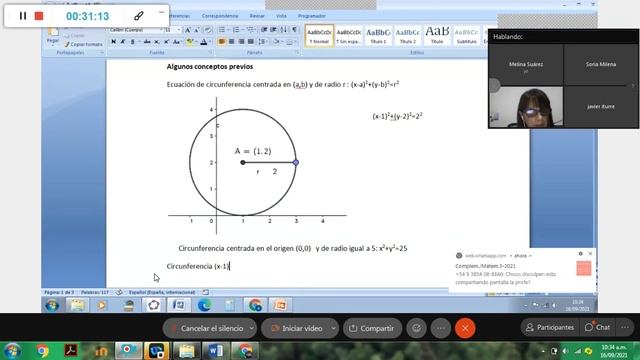This screenshot has width=640, height=360.
Task: Increase font size with Grow Font
Action: click(187, 30)
